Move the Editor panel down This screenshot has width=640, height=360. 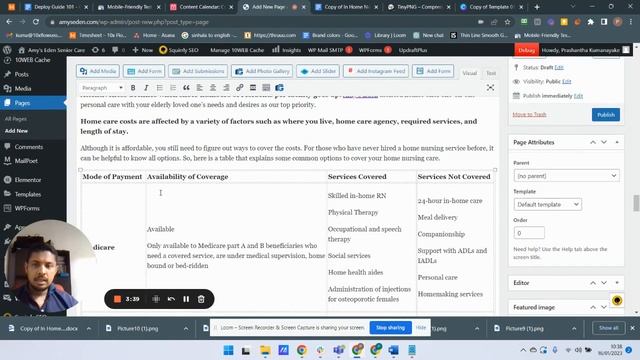point(604,283)
